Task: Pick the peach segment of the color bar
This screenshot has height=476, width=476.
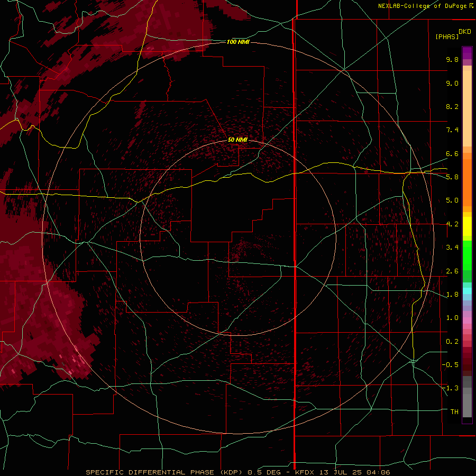Action: tap(467, 109)
